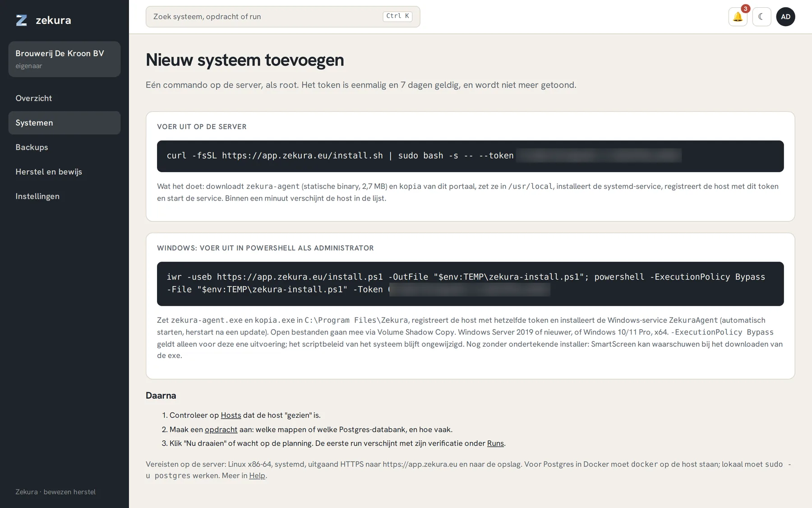Screen dimensions: 812x508
Task: Follow the Hosts link
Action: 231,415
